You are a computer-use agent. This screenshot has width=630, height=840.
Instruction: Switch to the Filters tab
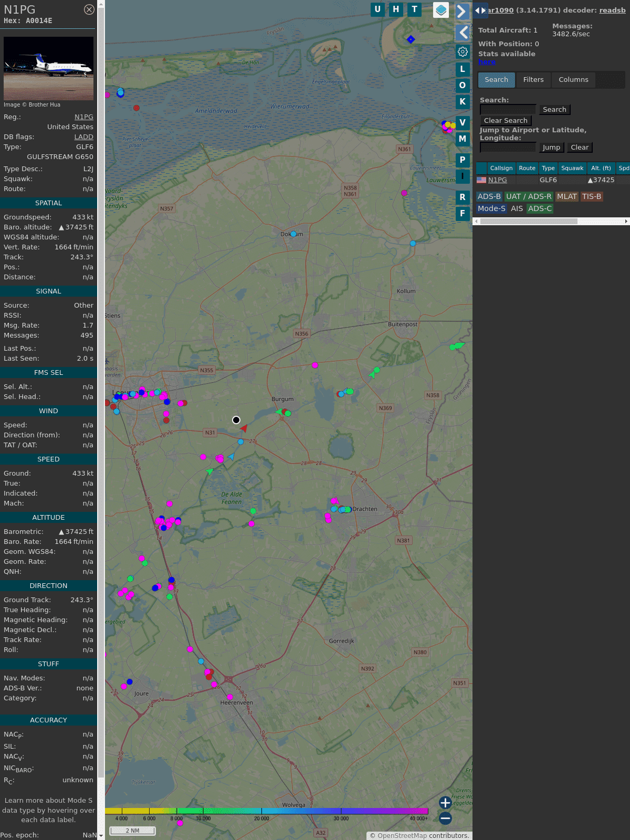click(533, 80)
